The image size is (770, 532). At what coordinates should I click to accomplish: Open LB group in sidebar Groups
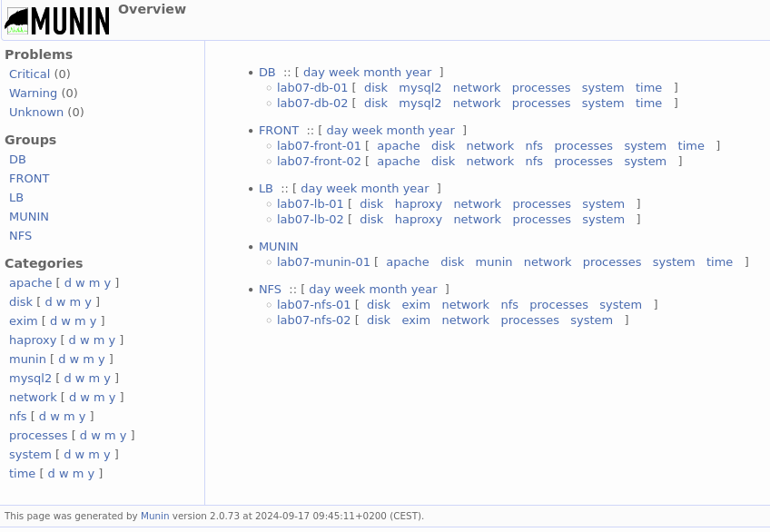click(x=16, y=198)
